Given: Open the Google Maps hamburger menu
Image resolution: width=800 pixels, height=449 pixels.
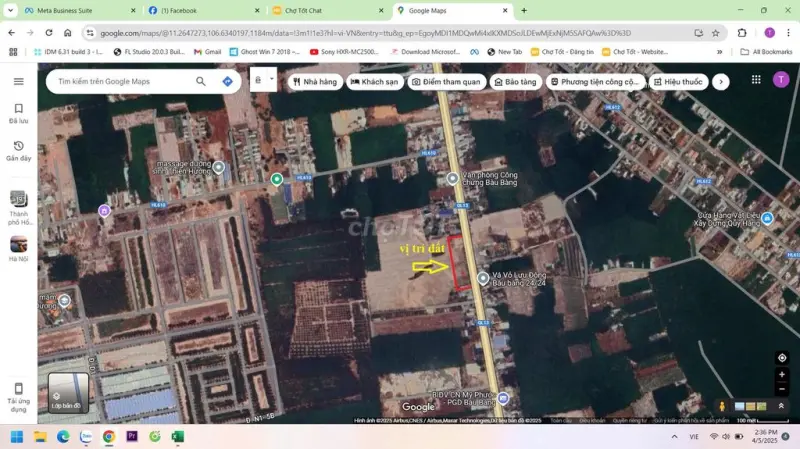Looking at the screenshot, I should (x=18, y=81).
